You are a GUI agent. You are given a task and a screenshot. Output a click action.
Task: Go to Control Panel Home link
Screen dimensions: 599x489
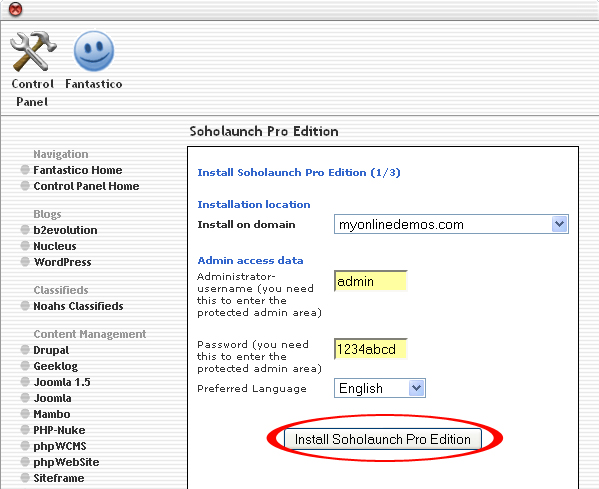point(86,186)
